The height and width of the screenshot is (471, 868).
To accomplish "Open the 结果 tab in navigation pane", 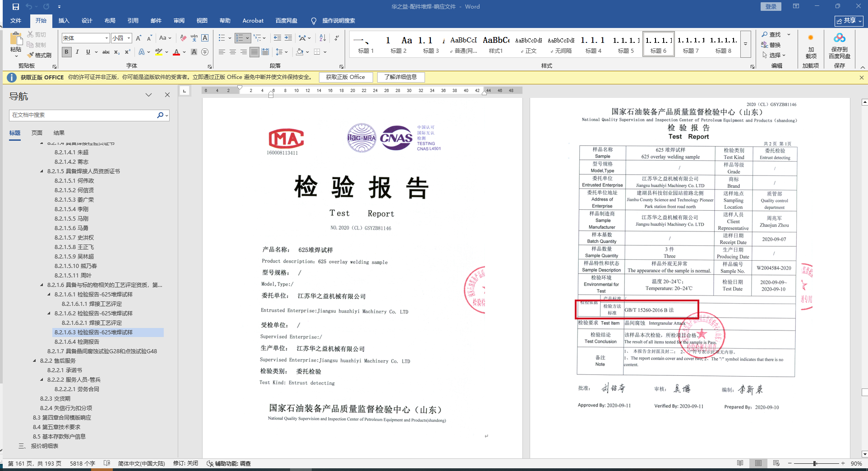I will click(59, 133).
